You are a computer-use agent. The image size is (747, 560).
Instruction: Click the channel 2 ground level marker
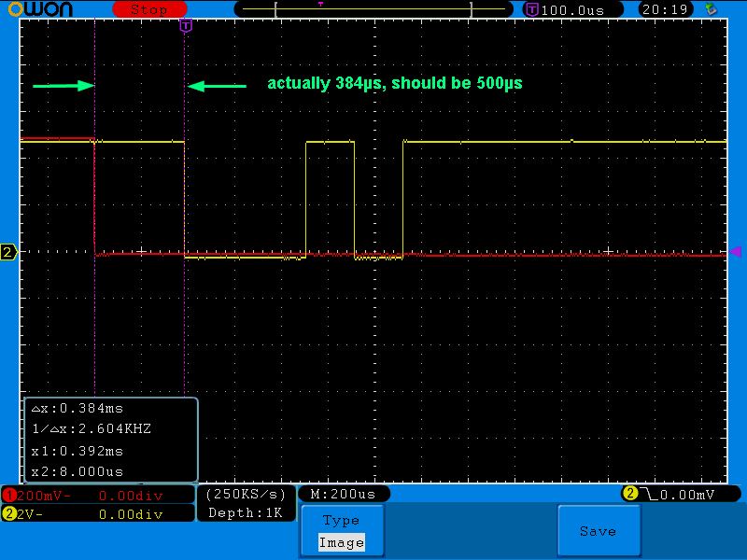pos(8,252)
